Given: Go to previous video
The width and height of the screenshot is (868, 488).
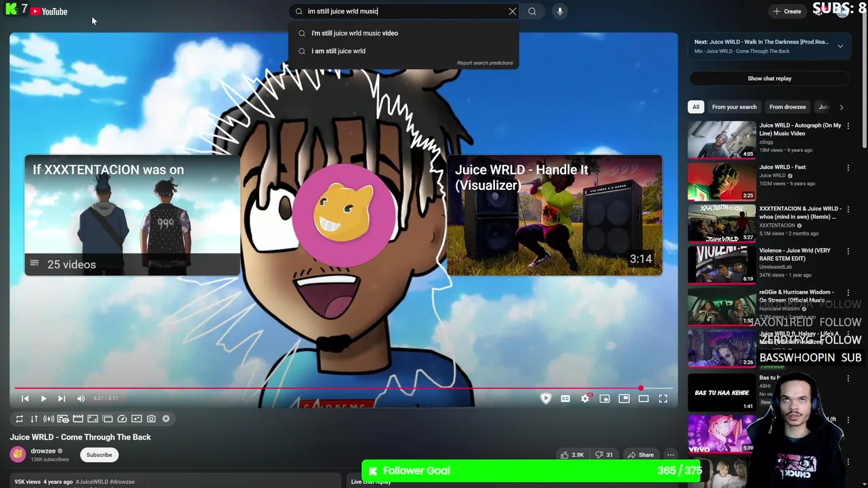Looking at the screenshot, I should point(25,399).
